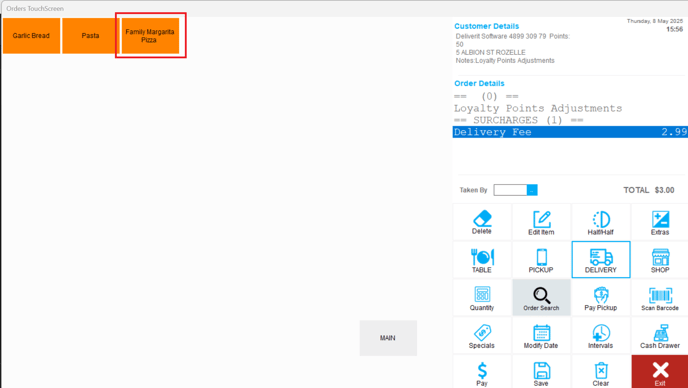Viewport: 688px width, 388px height.
Task: Open Edit Item
Action: point(541,222)
